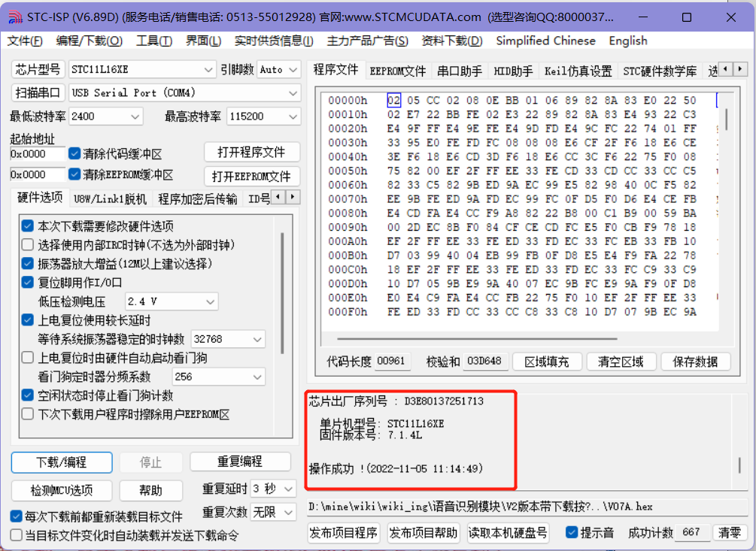Click 读取本机硬盘号 button
This screenshot has width=756, height=551.
(x=508, y=533)
